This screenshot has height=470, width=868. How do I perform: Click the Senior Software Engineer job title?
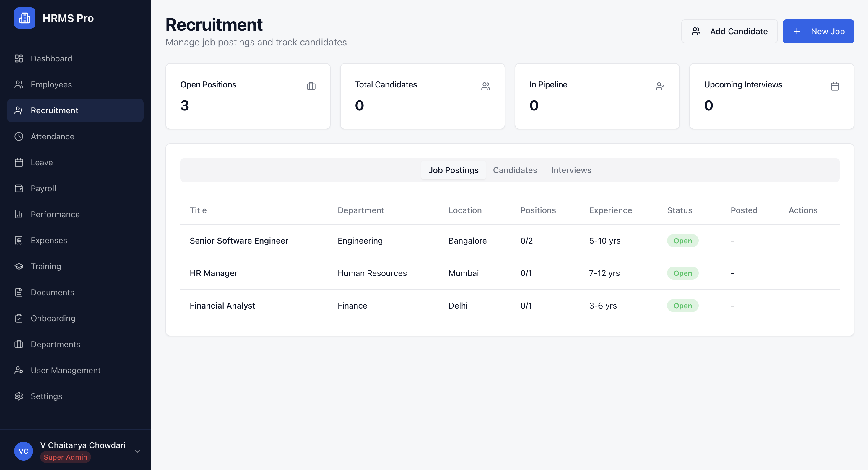(x=239, y=240)
